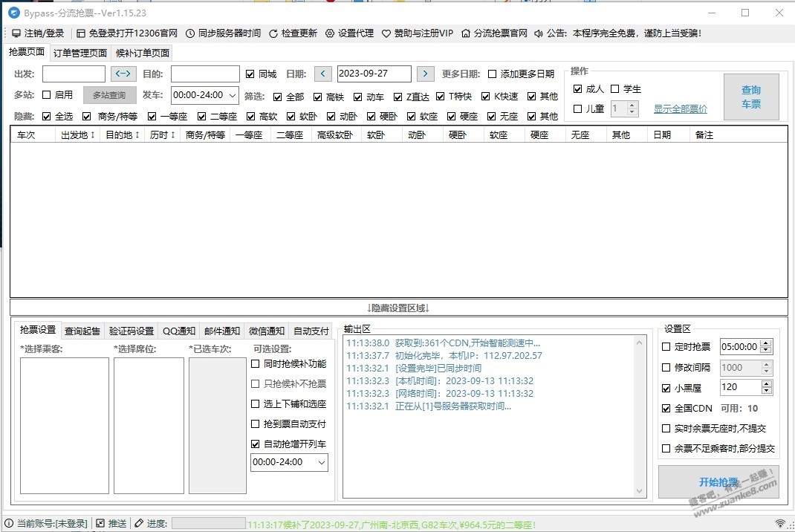Click the refresh icon for 检查更新

click(273, 33)
